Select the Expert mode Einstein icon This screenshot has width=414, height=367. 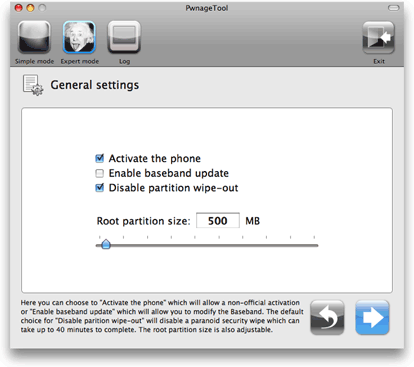tap(79, 37)
